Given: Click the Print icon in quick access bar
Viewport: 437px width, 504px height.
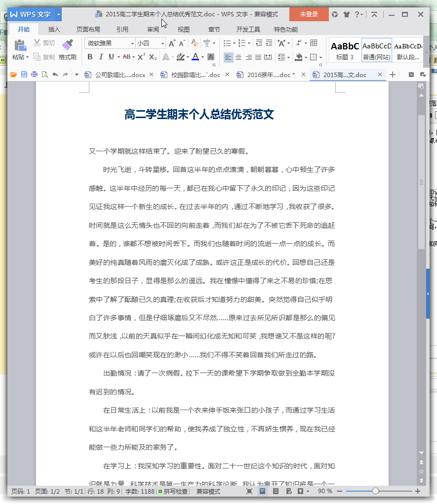Looking at the screenshot, I should point(34,75).
